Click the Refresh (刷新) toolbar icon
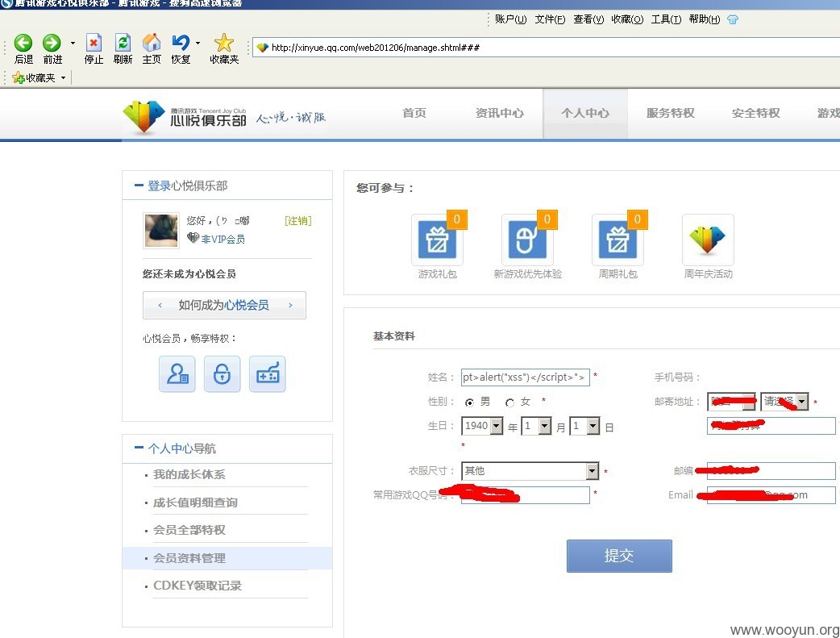840x638 pixels. click(123, 48)
